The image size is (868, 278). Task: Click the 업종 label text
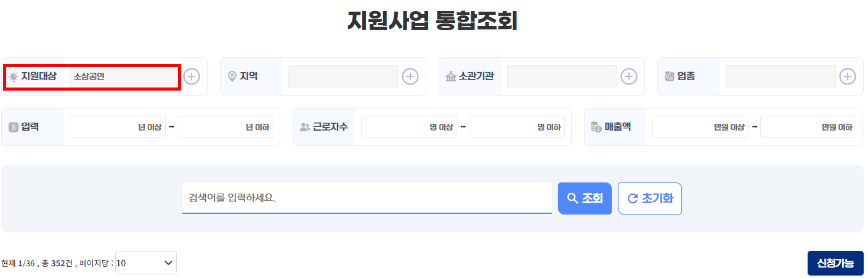click(x=686, y=76)
